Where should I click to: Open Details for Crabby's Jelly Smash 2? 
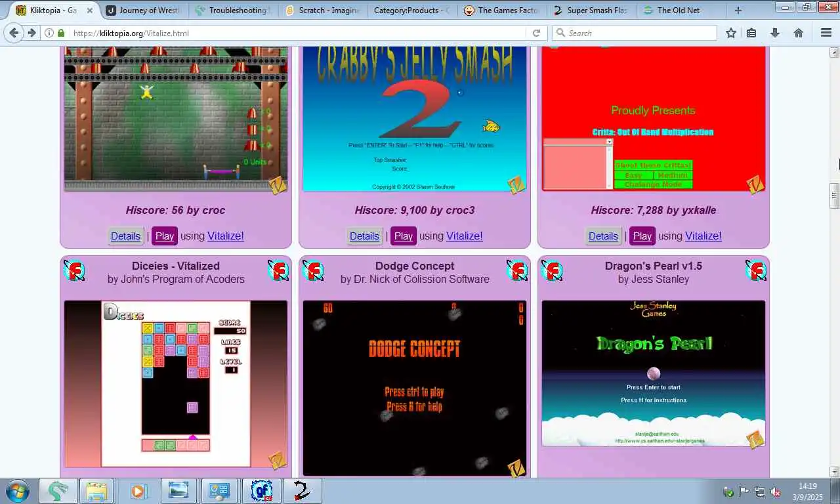pos(364,236)
